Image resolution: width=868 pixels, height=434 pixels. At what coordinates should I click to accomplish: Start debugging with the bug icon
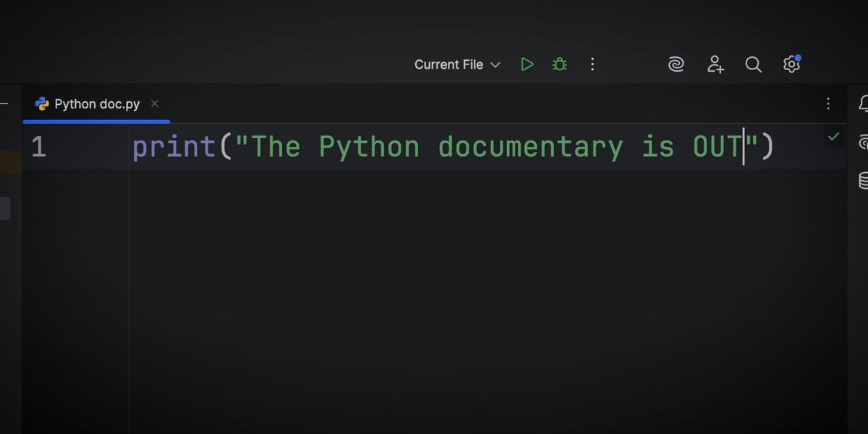(559, 64)
